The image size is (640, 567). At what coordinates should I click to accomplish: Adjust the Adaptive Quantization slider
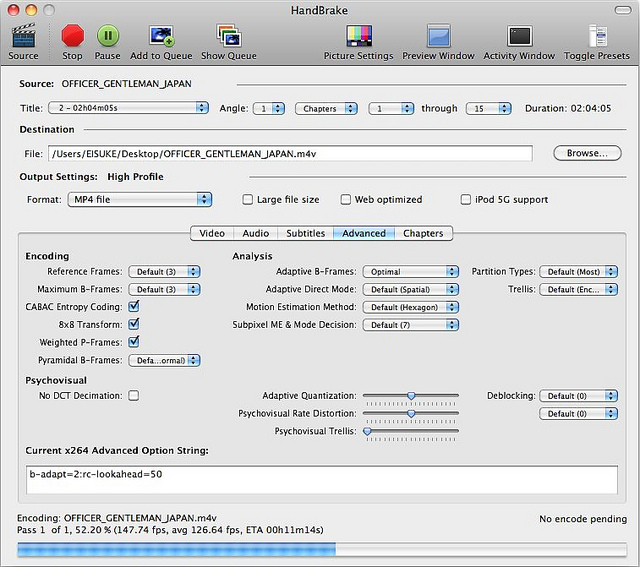click(x=411, y=396)
